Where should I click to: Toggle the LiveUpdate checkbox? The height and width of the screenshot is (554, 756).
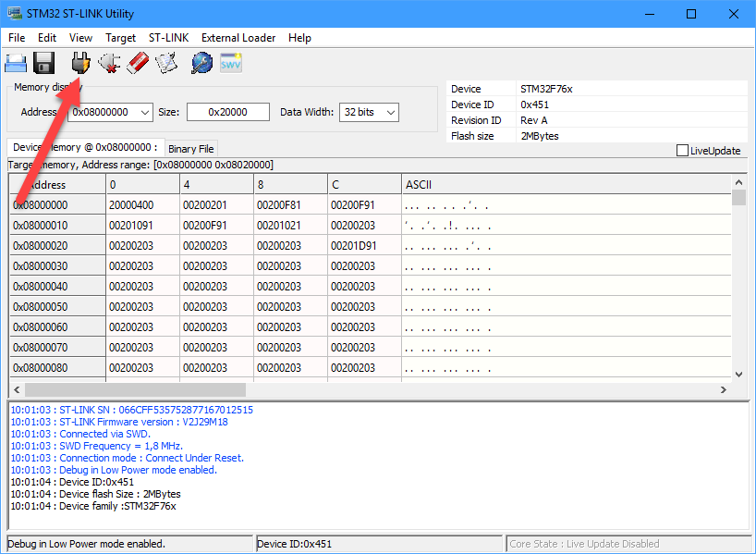click(x=682, y=151)
